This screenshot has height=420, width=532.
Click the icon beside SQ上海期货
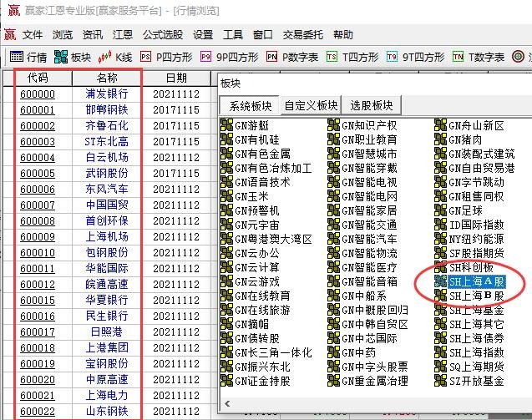tap(440, 367)
